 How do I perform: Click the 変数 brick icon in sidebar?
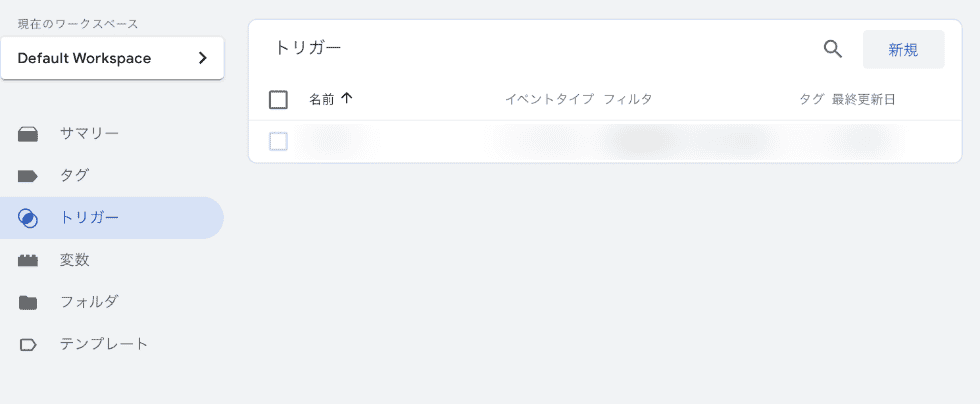coord(28,261)
